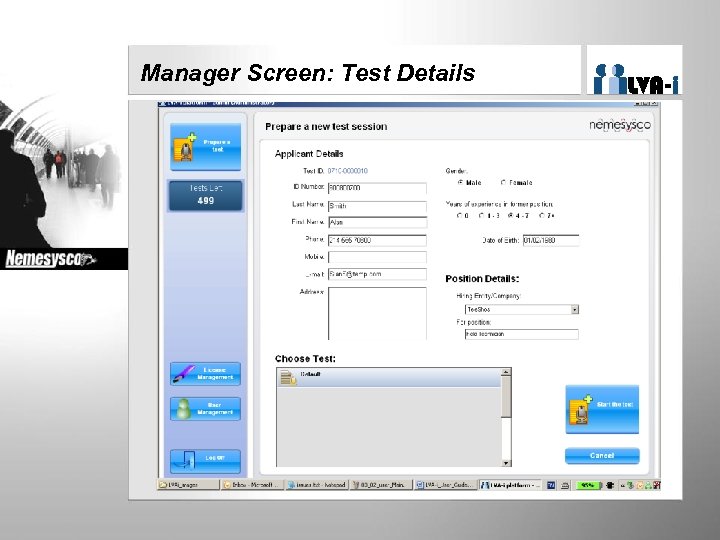Image resolution: width=720 pixels, height=540 pixels.
Task: Click the First Name input field
Action: pyautogui.click(x=377, y=222)
